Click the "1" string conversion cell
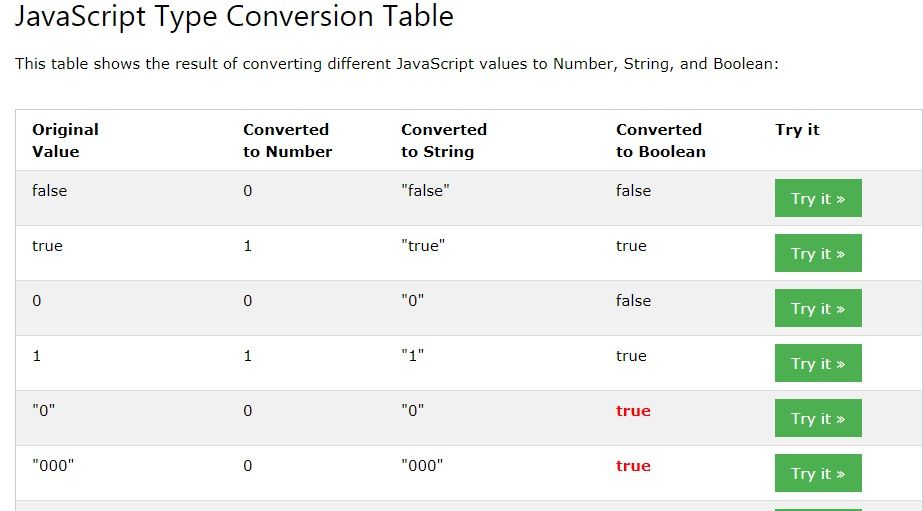This screenshot has height=511, width=923. pyautogui.click(x=413, y=355)
